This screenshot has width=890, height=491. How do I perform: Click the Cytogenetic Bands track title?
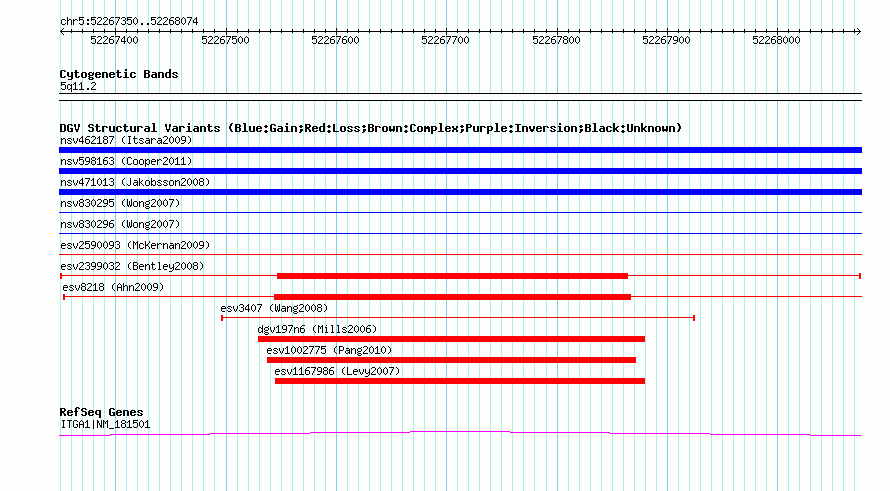pos(119,74)
